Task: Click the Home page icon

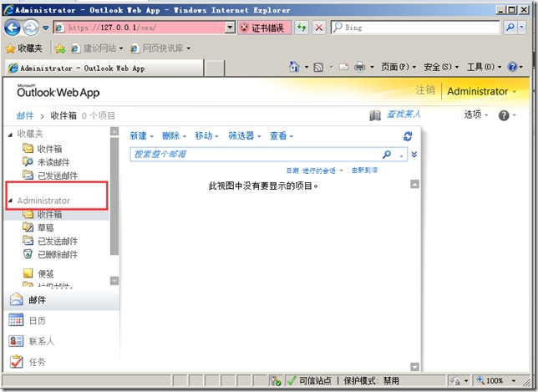Action: pyautogui.click(x=294, y=67)
